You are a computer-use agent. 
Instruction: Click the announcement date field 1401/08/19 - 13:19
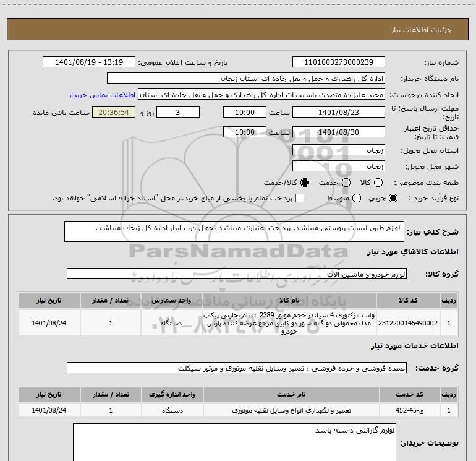pos(89,62)
